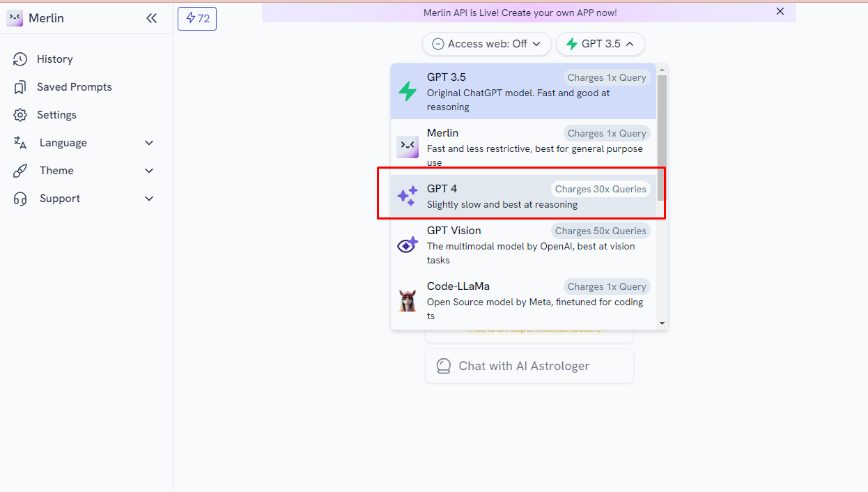Click the GPT 3.5 green lightning icon in list

[408, 91]
